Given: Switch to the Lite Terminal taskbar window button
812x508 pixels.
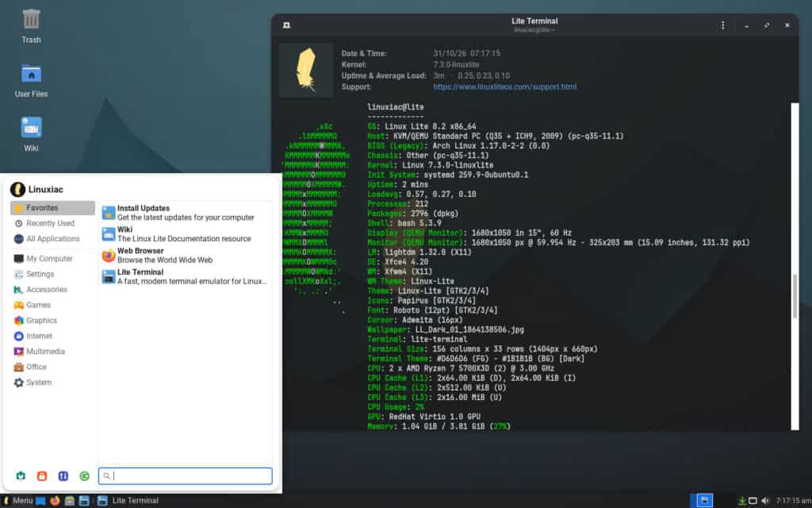Looking at the screenshot, I should [x=128, y=501].
